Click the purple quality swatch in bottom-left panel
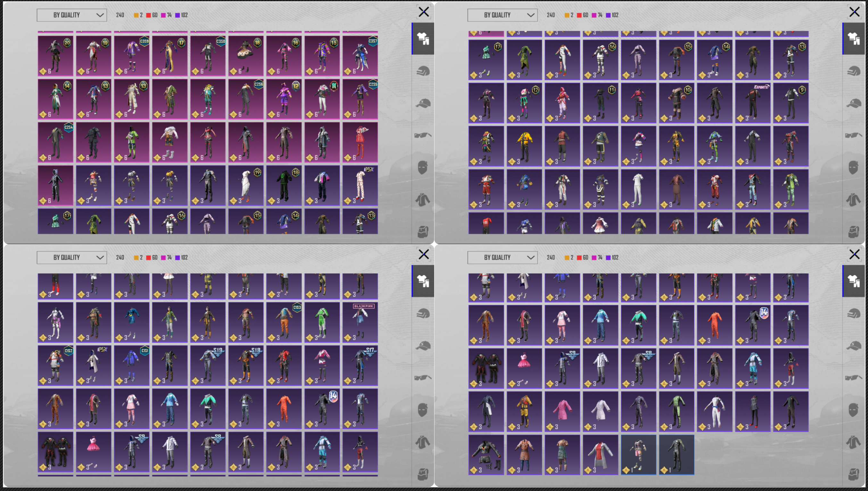The image size is (868, 491). [177, 258]
